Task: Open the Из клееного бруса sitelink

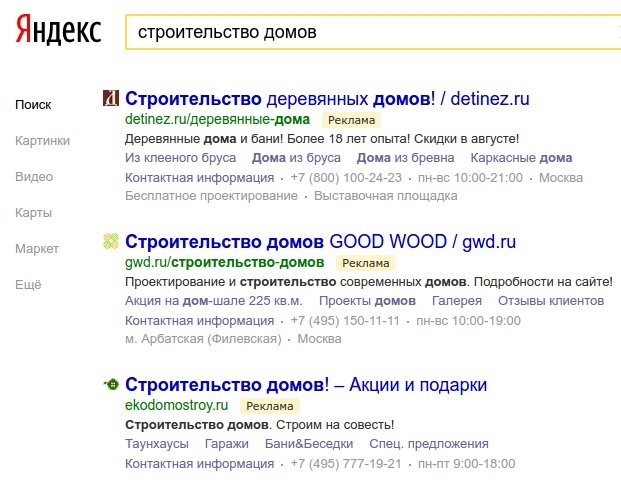Action: [181, 158]
